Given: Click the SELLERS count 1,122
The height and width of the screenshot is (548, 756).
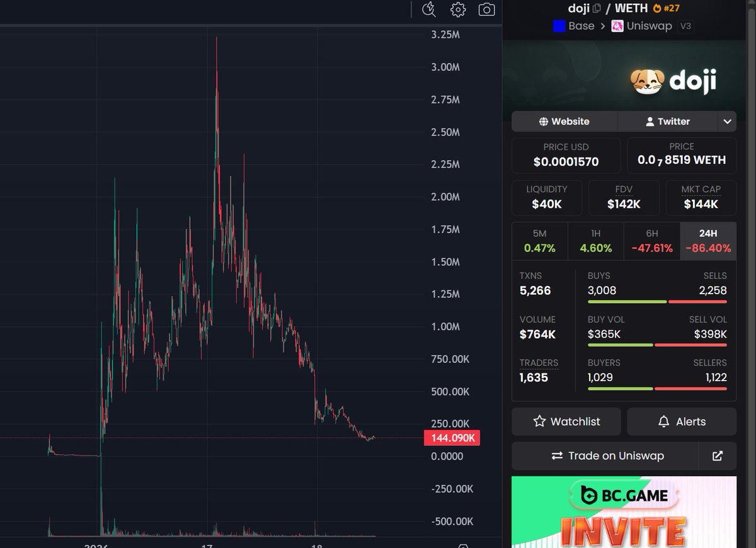Looking at the screenshot, I should (x=716, y=377).
